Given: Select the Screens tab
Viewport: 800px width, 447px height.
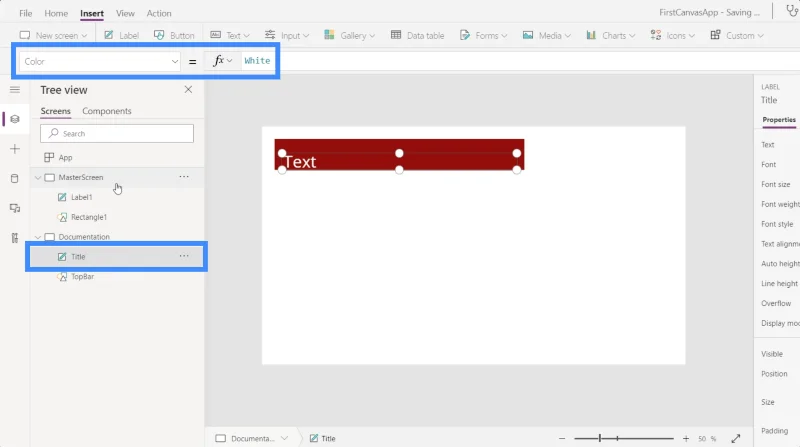Looking at the screenshot, I should 56,111.
